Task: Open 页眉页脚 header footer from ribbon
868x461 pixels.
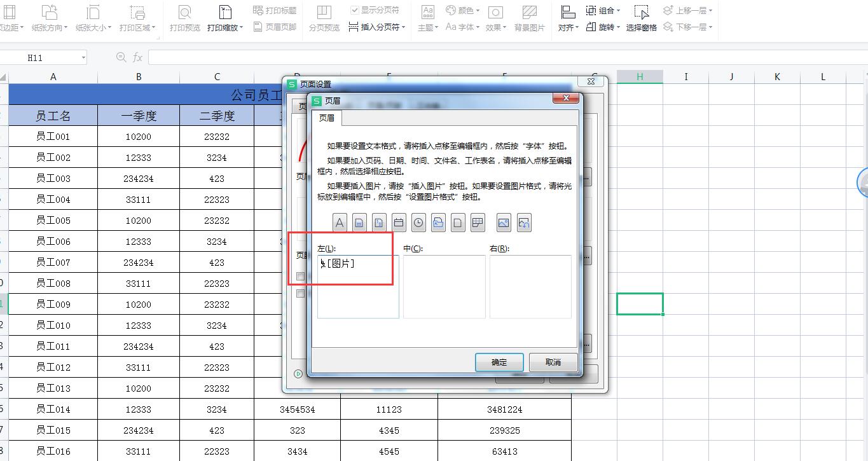Action: 275,27
